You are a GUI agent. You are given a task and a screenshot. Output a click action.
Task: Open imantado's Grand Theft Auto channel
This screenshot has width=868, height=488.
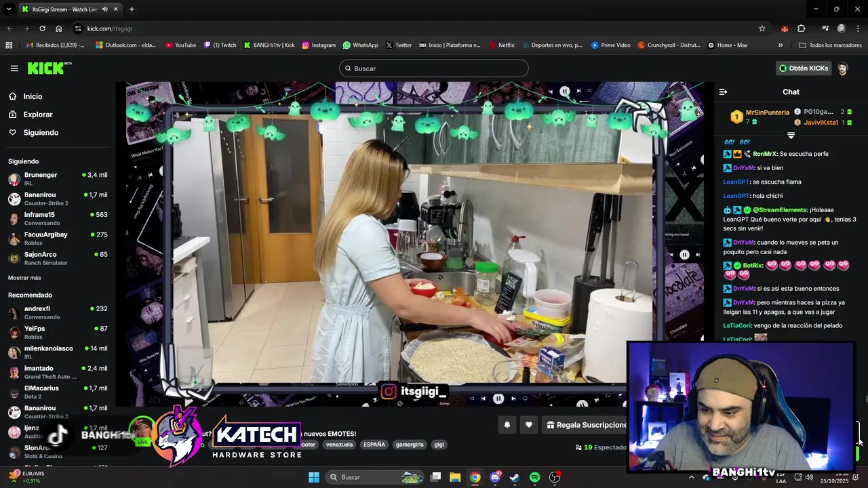[58, 372]
